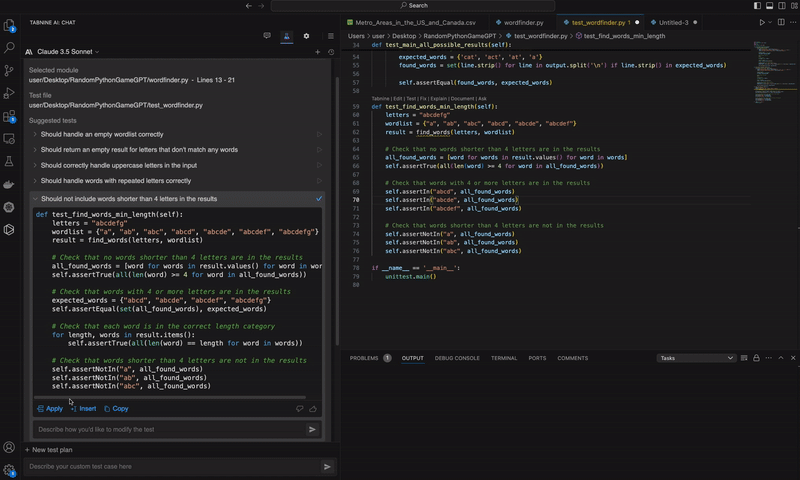Screen dimensions: 800x480
Task: Click Copy to copy the test code
Action: click(x=115, y=408)
